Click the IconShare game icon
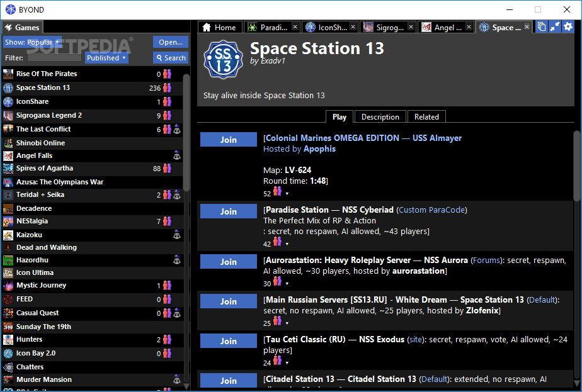 [x=8, y=101]
